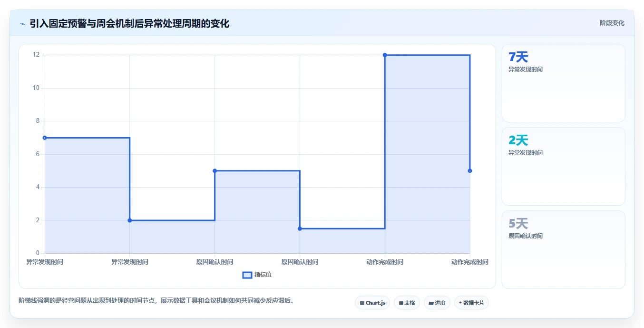Click the y-axis label 4
This screenshot has height=328, width=644.
click(38, 187)
